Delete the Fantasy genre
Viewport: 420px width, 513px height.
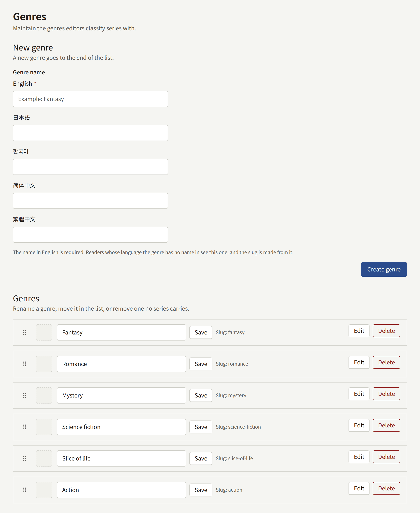(386, 331)
